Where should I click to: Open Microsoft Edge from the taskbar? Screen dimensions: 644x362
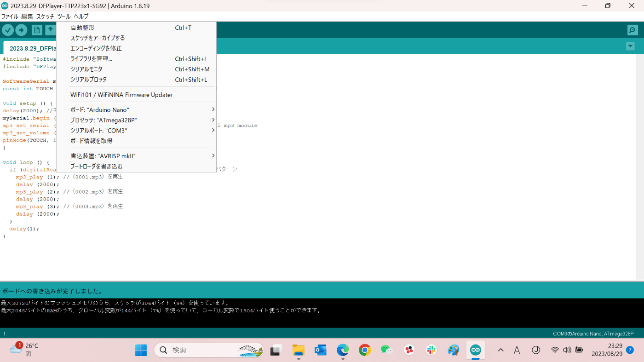pos(343,350)
